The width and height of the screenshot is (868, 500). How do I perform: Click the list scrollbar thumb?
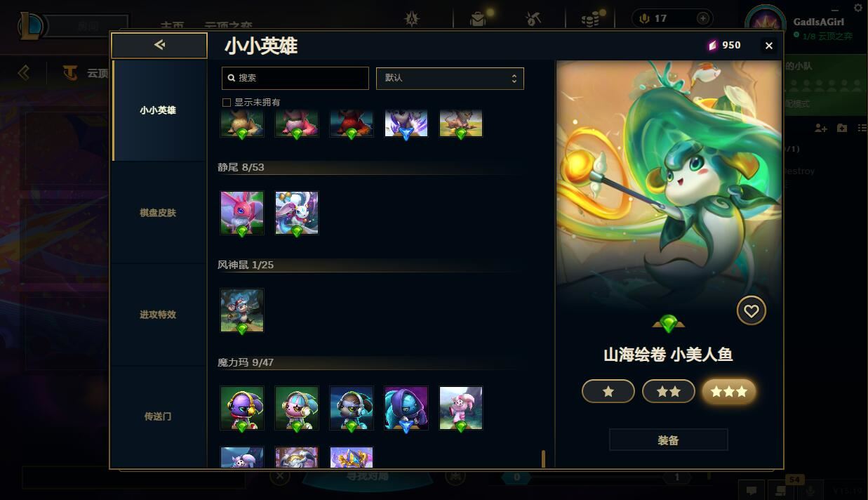543,459
